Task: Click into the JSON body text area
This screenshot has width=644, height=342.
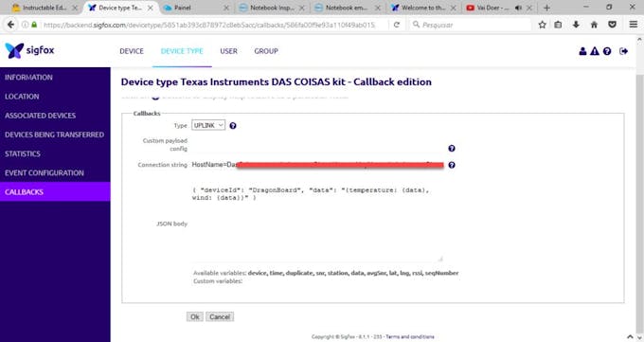Action: tap(317, 224)
